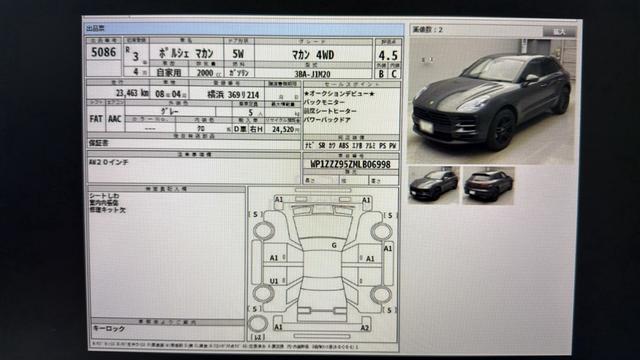The width and height of the screenshot is (640, 360).
Task: Click the fuel cell ガソリン
Action: coord(239,73)
